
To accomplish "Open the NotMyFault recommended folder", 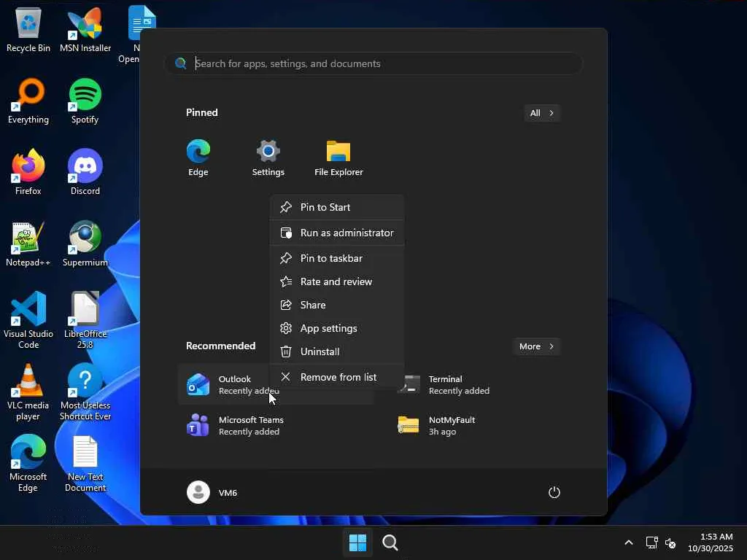I will [445, 425].
